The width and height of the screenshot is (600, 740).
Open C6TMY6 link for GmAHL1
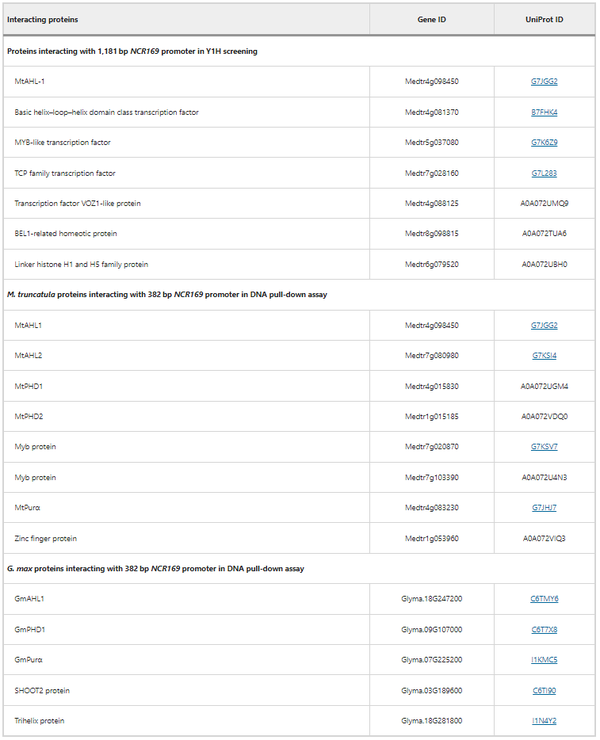pos(544,599)
